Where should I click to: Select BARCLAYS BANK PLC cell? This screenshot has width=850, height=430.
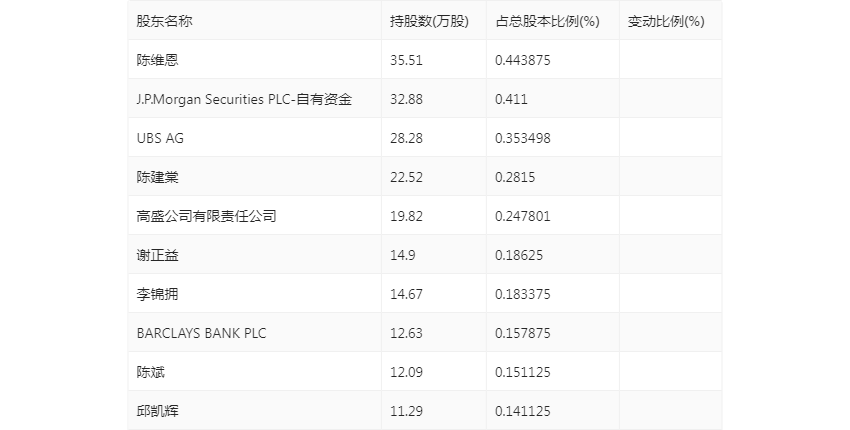pyautogui.click(x=201, y=333)
